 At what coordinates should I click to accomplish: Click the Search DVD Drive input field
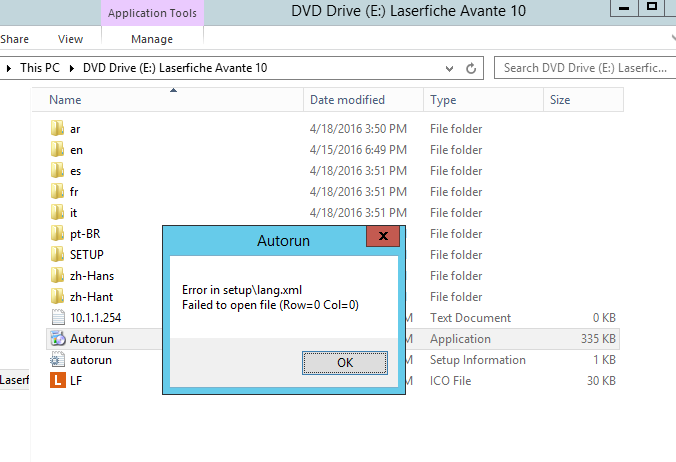pyautogui.click(x=585, y=68)
